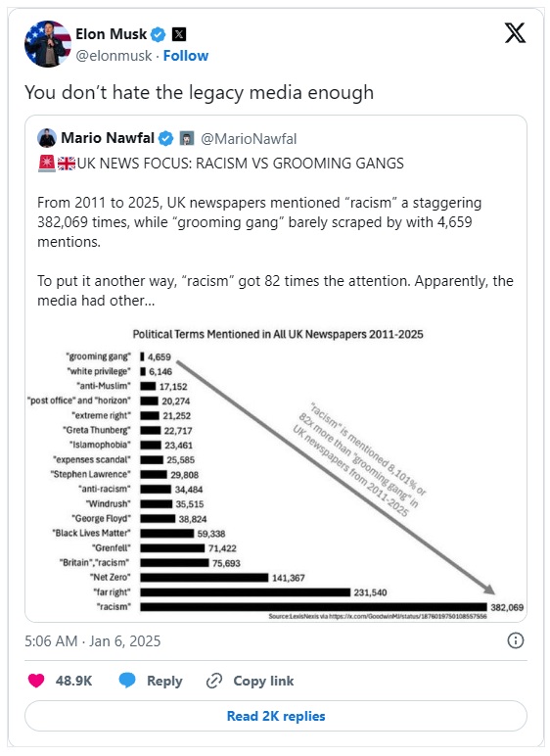Follow the @elonmusk account
The image size is (550, 756).
click(x=186, y=56)
